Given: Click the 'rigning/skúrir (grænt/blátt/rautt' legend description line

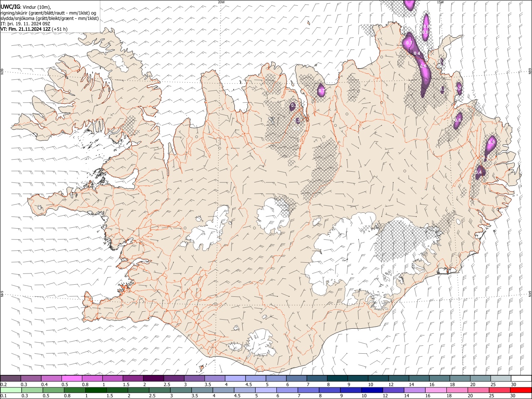Looking at the screenshot, I should click(x=48, y=13).
